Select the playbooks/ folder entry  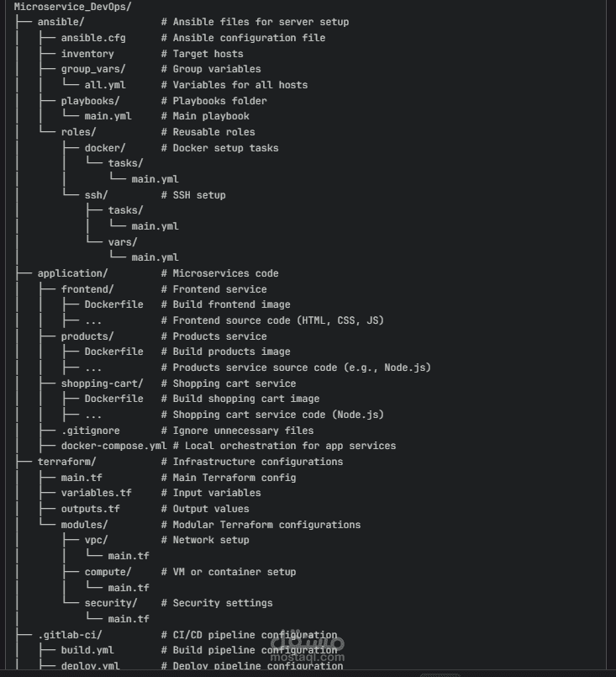pos(90,101)
